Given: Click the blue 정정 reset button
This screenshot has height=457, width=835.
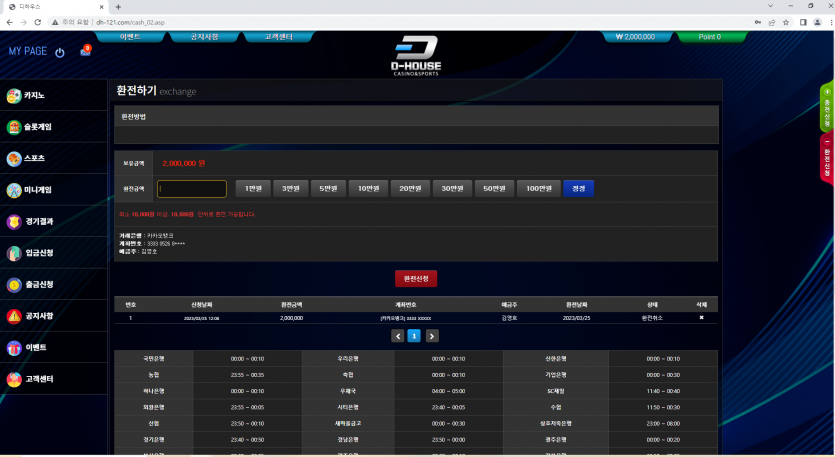Looking at the screenshot, I should pyautogui.click(x=578, y=189).
